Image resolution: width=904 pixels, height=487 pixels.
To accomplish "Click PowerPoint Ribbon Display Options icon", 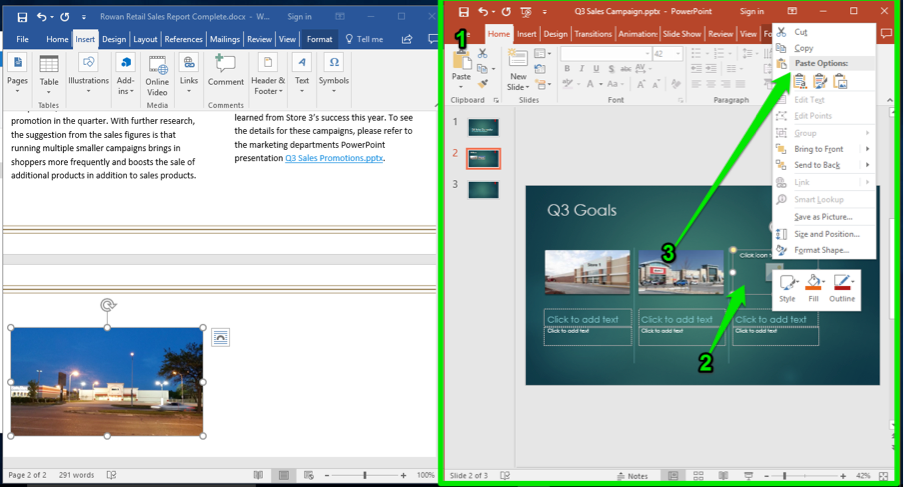I will coord(793,11).
